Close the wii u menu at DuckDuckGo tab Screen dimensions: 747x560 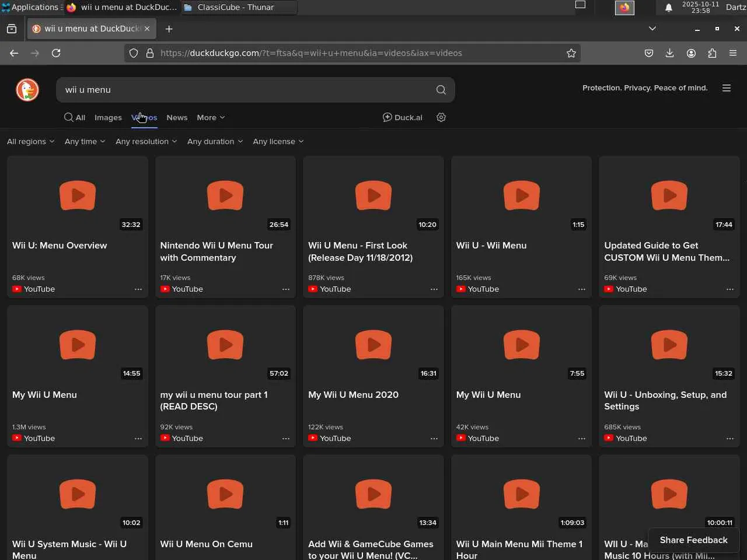[147, 29]
